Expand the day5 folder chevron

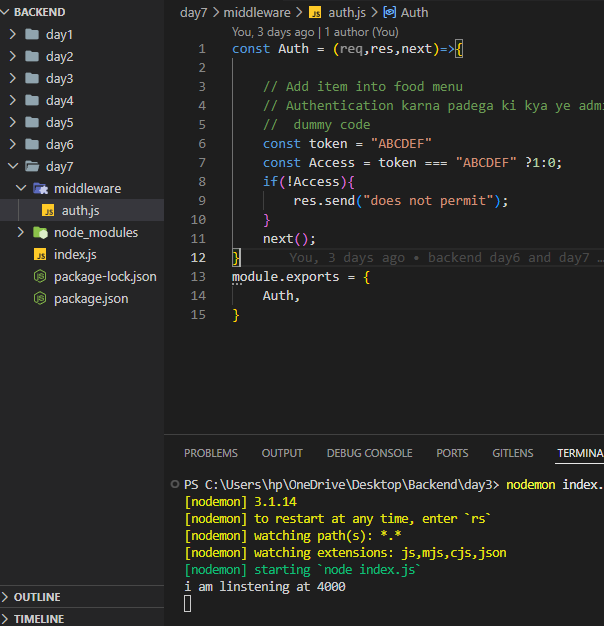tap(13, 122)
